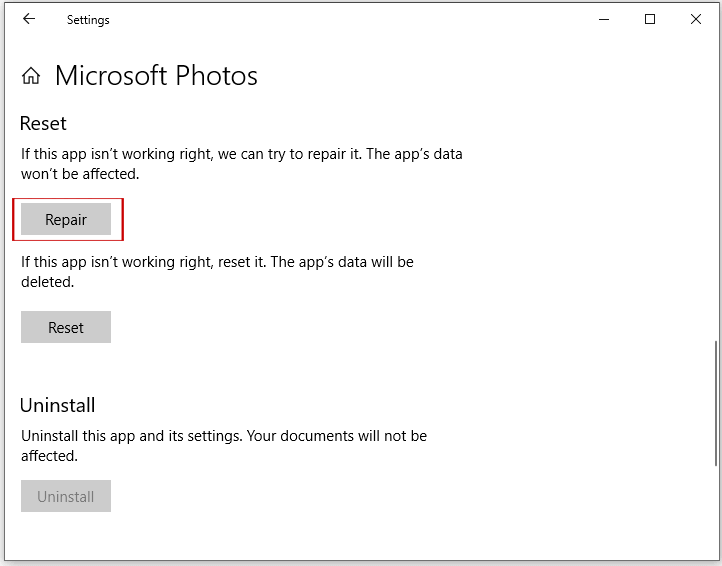Click the greyed Uninstall button
The width and height of the screenshot is (722, 566).
66,496
